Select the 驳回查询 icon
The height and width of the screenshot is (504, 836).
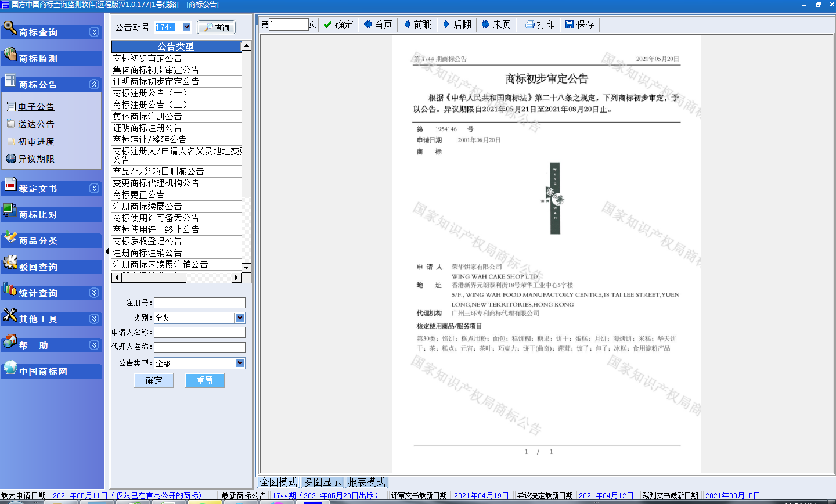(x=10, y=263)
